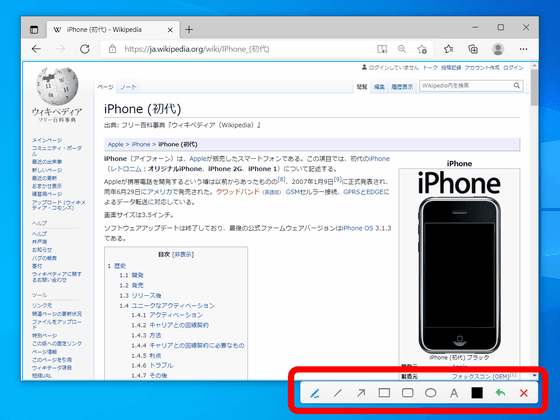Open the リンク元 tools link
This screenshot has height=420, width=560.
tap(42, 305)
